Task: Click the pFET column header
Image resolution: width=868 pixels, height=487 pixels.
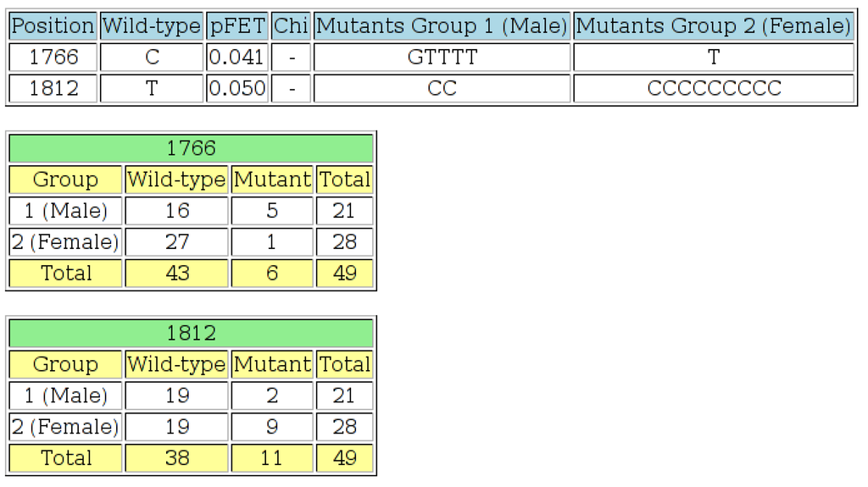Action: point(237,26)
